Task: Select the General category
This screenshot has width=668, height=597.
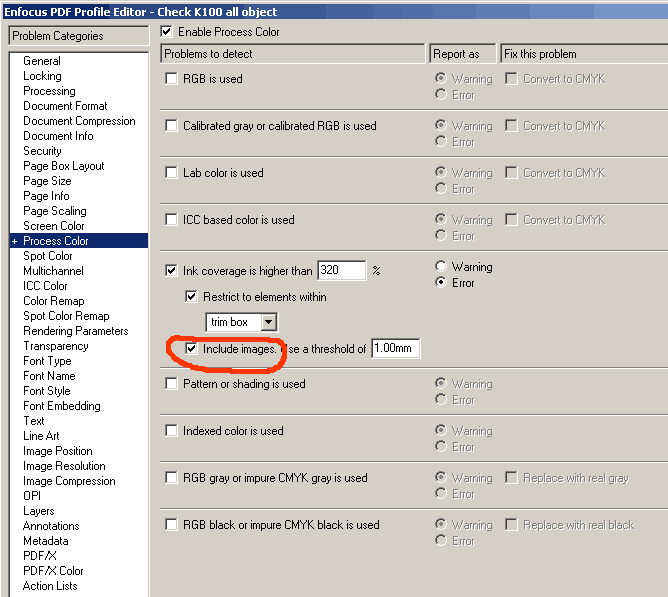Action: click(42, 61)
